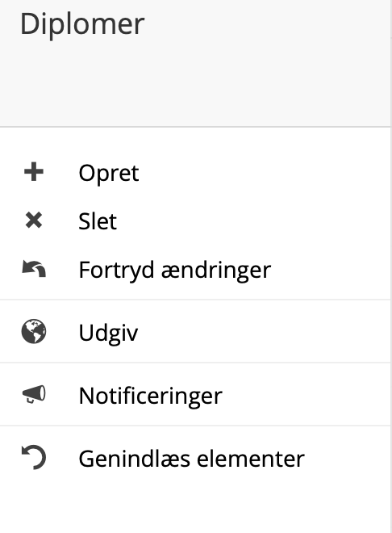Click the Diplomer heading title
This screenshot has width=392, height=533.
pos(82,24)
